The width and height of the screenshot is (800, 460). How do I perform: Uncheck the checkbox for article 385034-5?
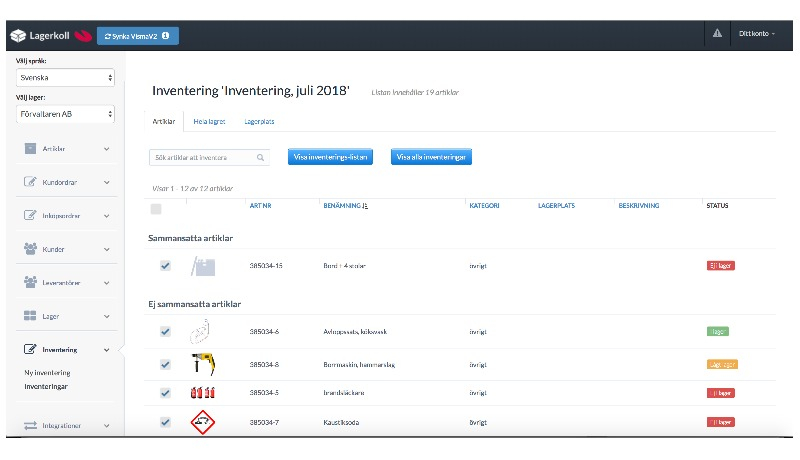point(165,393)
